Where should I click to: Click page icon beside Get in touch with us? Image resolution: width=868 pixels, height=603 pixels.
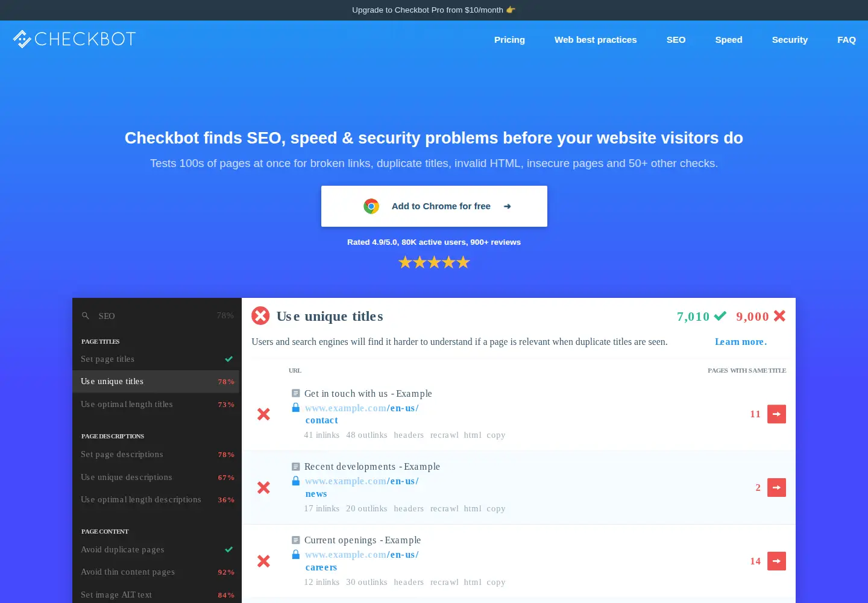[x=295, y=393]
